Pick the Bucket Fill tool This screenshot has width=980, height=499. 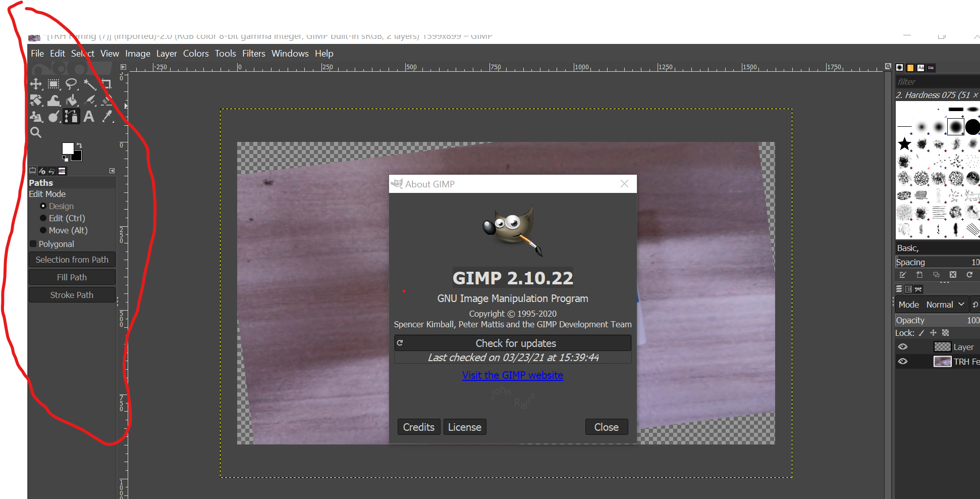71,100
